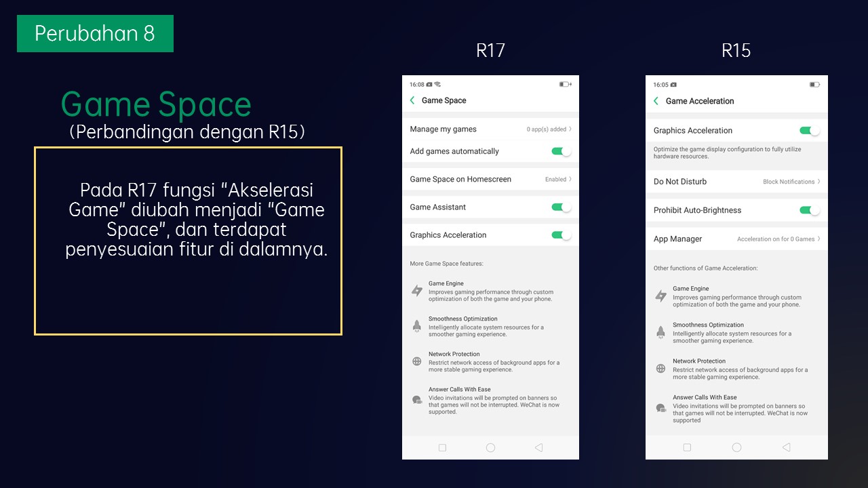Viewport: 868px width, 488px height.
Task: Open Manage my games chevron
Action: tap(570, 129)
